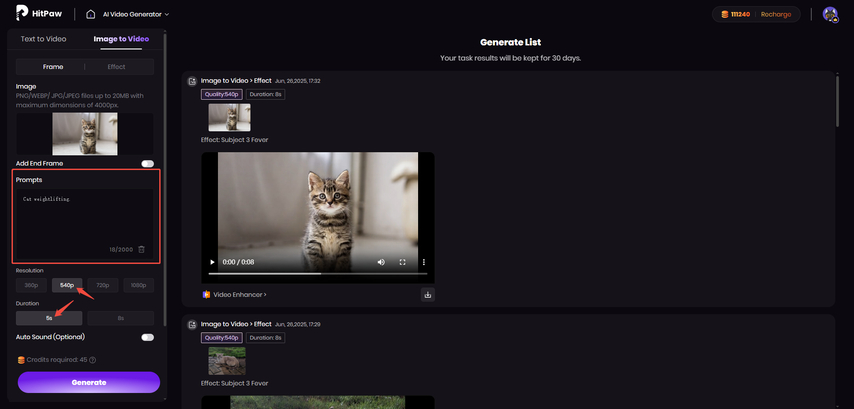
Task: Click the task icon of the 17:29 entry
Action: point(192,325)
